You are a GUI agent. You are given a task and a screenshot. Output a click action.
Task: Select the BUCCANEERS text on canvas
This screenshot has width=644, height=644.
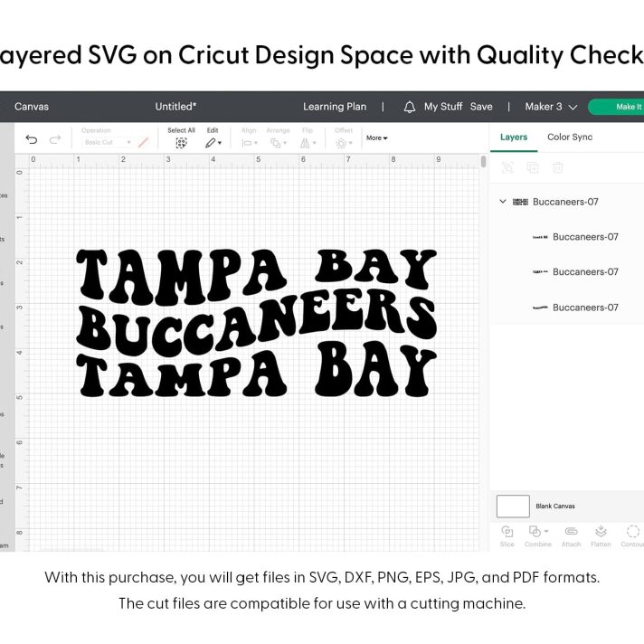(256, 322)
